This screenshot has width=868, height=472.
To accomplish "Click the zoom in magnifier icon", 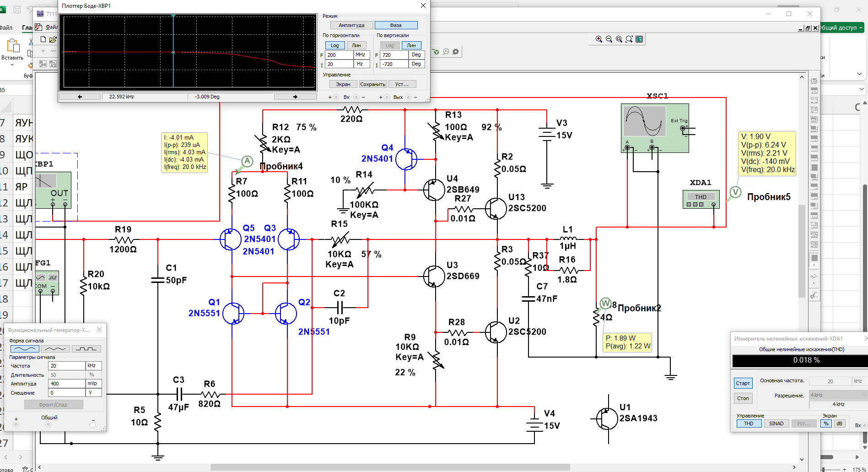I will click(x=598, y=39).
